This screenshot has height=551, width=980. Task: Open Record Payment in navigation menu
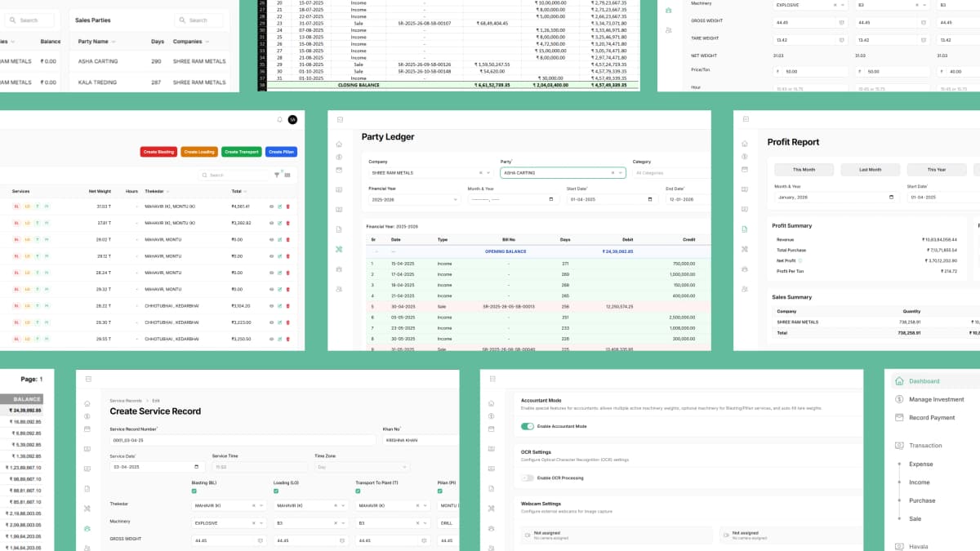click(x=932, y=417)
